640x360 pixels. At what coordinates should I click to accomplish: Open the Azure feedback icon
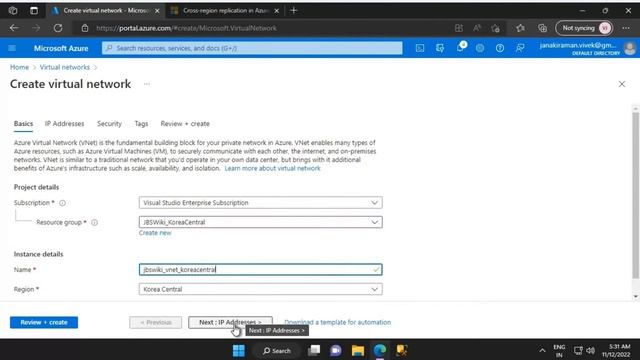[520, 48]
